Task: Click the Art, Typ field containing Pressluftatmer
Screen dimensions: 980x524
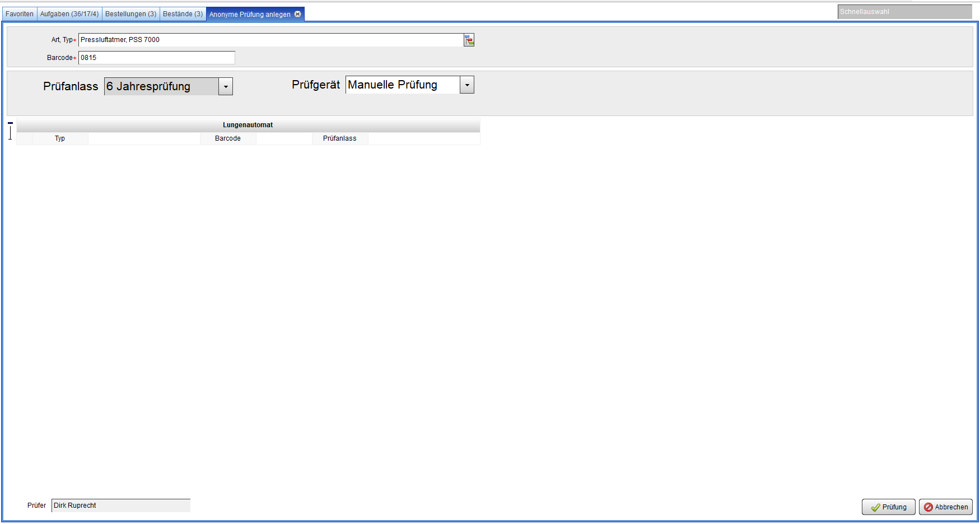Action: tap(270, 40)
